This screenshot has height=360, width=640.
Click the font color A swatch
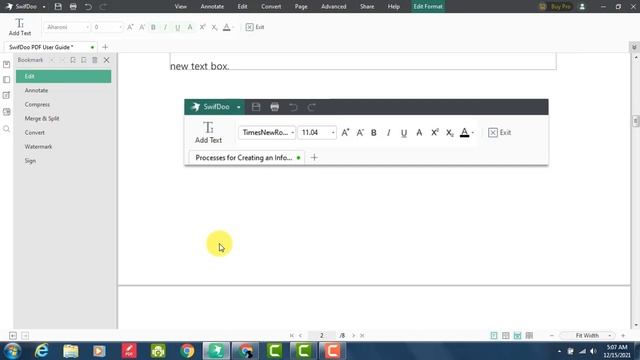click(227, 27)
